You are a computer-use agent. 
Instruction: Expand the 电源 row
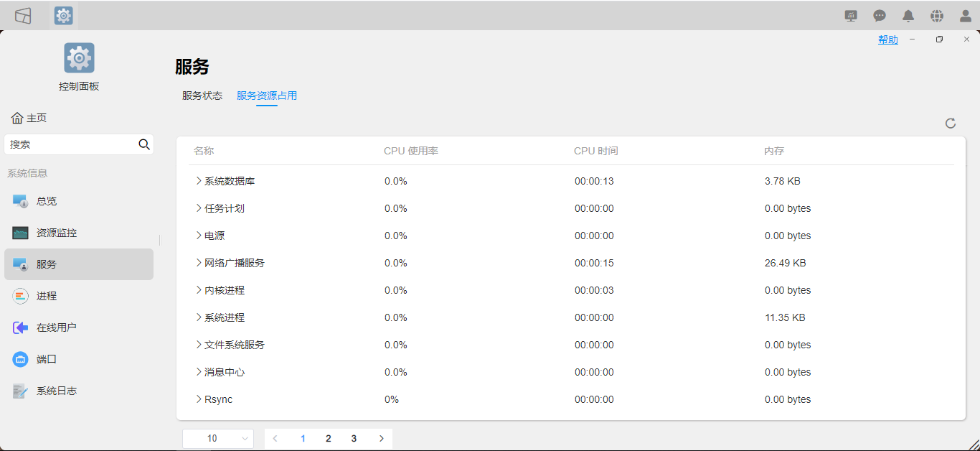(199, 236)
